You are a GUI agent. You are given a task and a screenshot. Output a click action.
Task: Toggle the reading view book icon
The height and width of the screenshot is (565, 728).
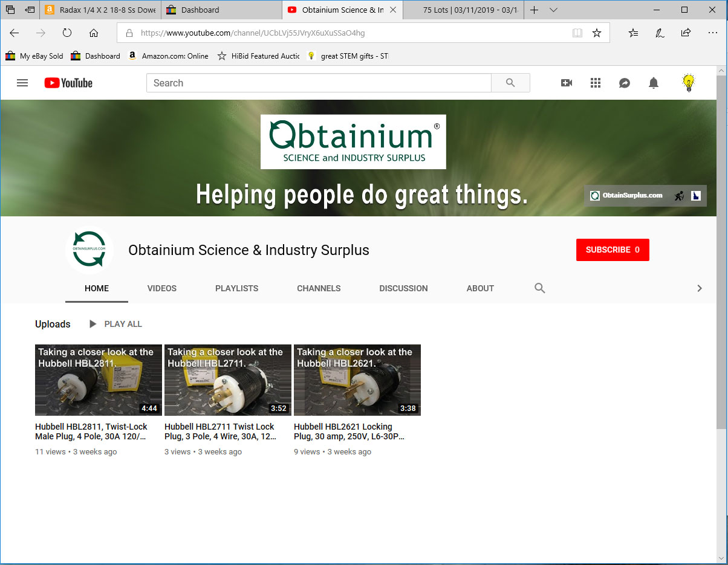pyautogui.click(x=577, y=33)
